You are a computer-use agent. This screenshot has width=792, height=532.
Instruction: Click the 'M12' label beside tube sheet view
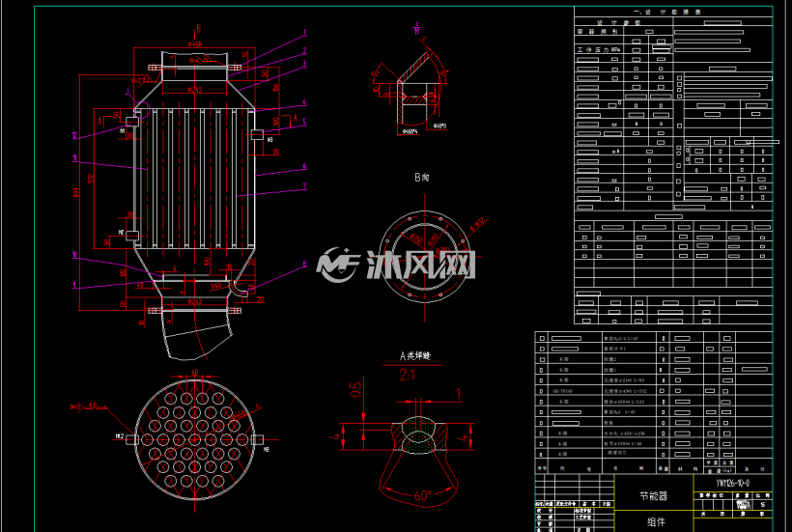(120, 436)
